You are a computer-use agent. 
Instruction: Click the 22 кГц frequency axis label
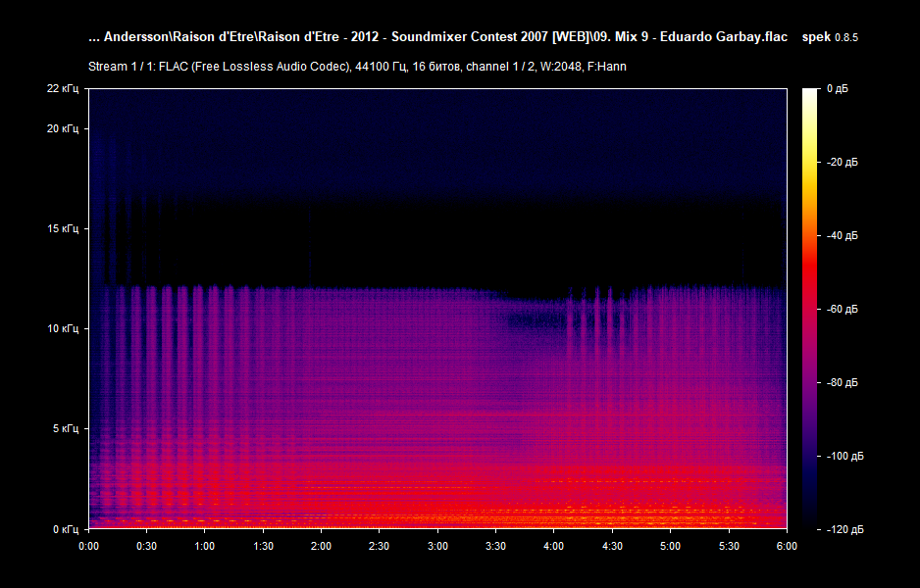(x=62, y=88)
